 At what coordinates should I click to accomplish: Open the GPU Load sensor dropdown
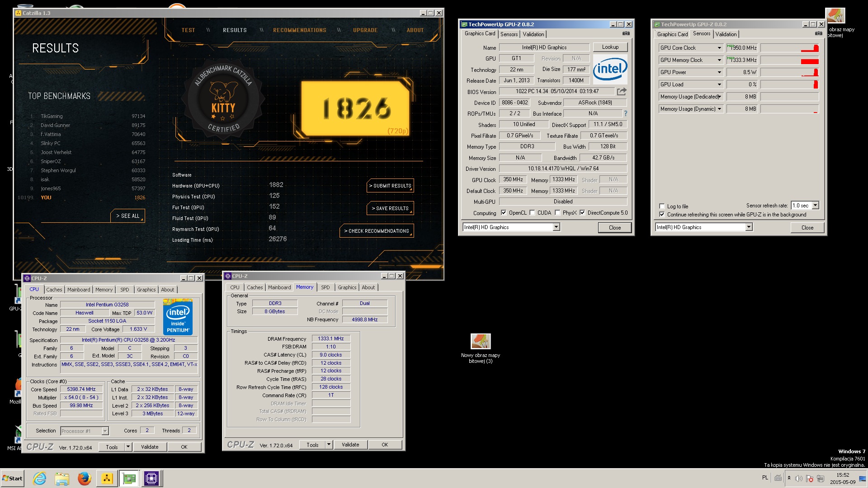point(719,84)
